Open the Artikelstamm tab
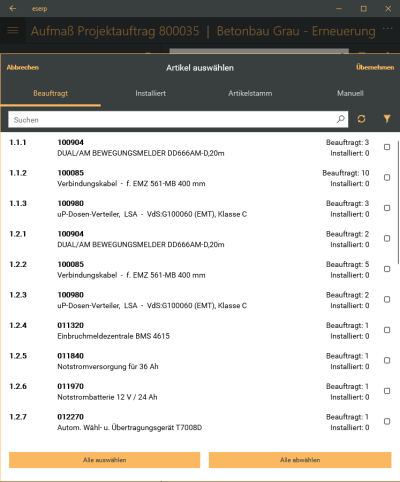Screen dimensions: 400x482 pos(250,93)
